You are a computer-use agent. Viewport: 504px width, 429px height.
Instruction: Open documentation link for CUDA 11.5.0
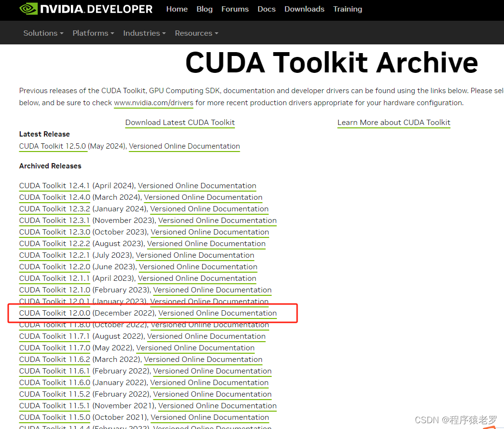tap(210, 417)
